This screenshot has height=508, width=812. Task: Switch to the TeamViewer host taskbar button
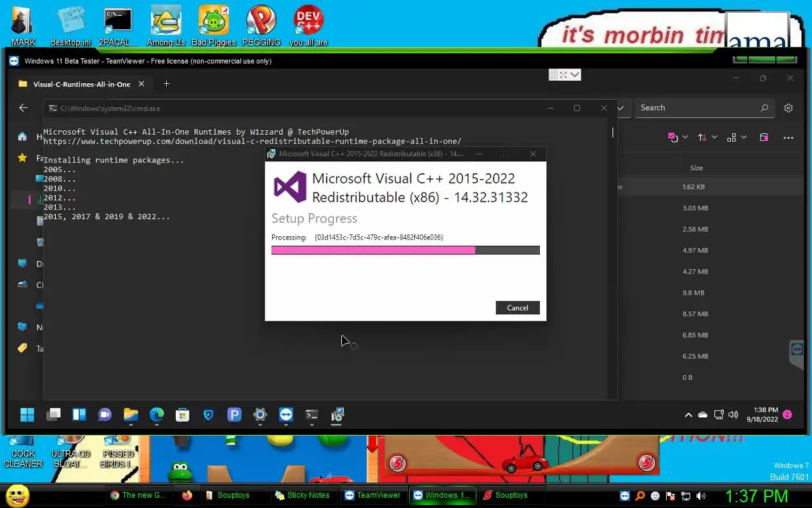[373, 495]
